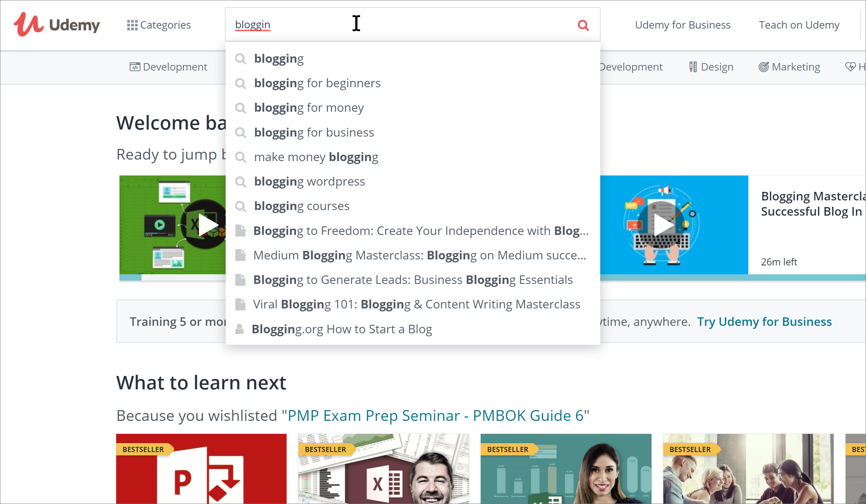
Task: Open the Design category
Action: click(x=711, y=67)
